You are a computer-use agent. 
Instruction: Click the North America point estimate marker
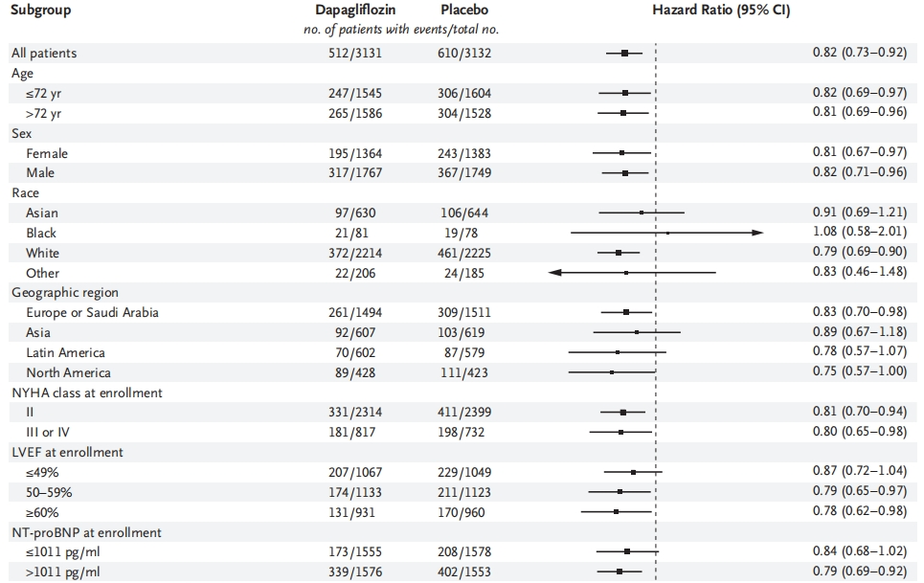click(x=612, y=372)
